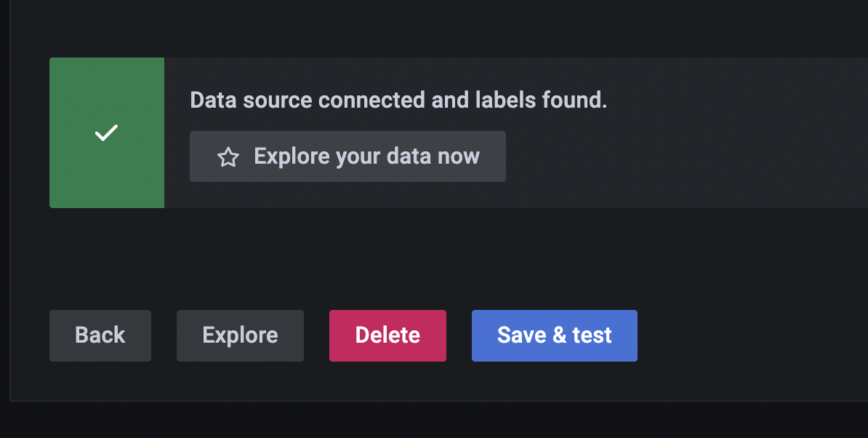Viewport: 868px width, 438px height.
Task: Select the Back navigation button
Action: pos(100,335)
